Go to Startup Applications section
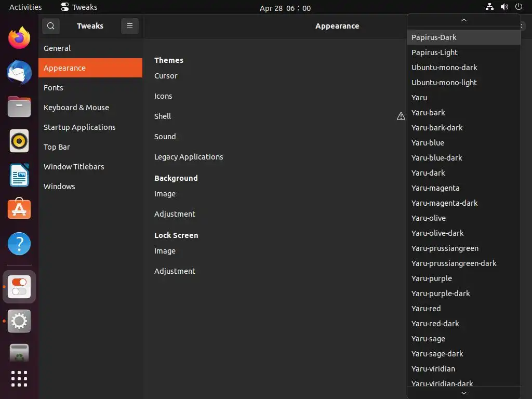Viewport: 532px width, 399px height. click(79, 127)
